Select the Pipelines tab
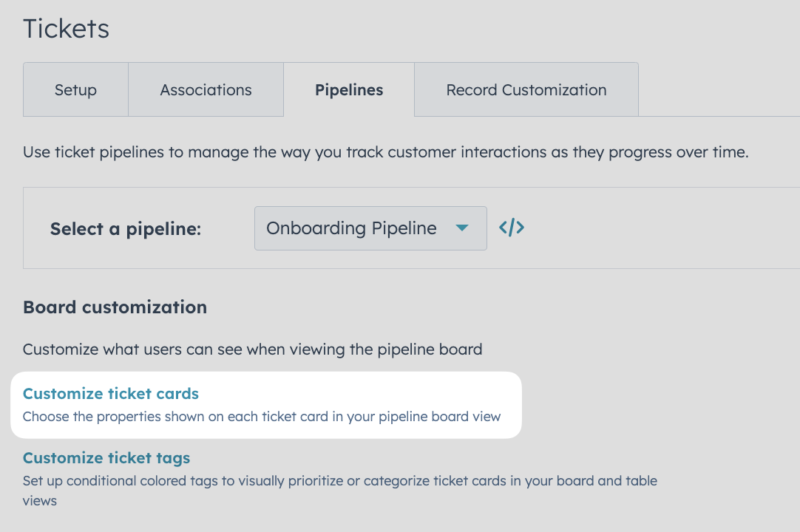Image resolution: width=800 pixels, height=532 pixels. click(348, 89)
